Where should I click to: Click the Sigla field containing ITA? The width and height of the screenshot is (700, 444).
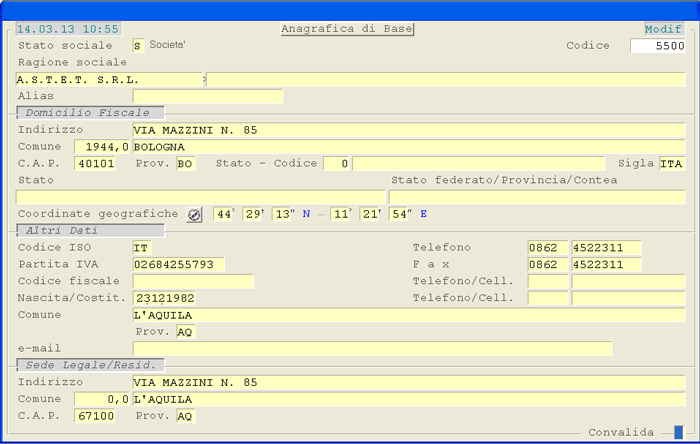(x=672, y=163)
